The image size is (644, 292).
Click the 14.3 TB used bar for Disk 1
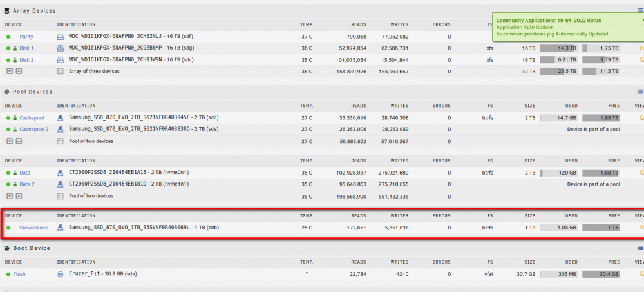point(558,48)
